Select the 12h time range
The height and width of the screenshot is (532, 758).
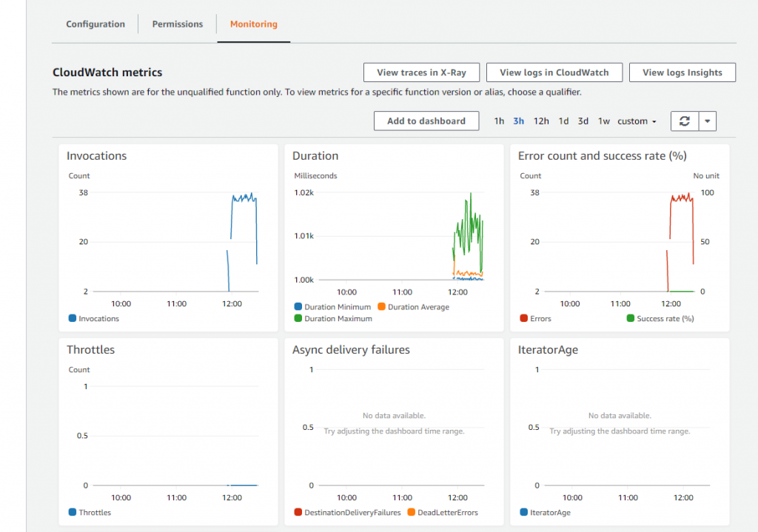point(540,121)
